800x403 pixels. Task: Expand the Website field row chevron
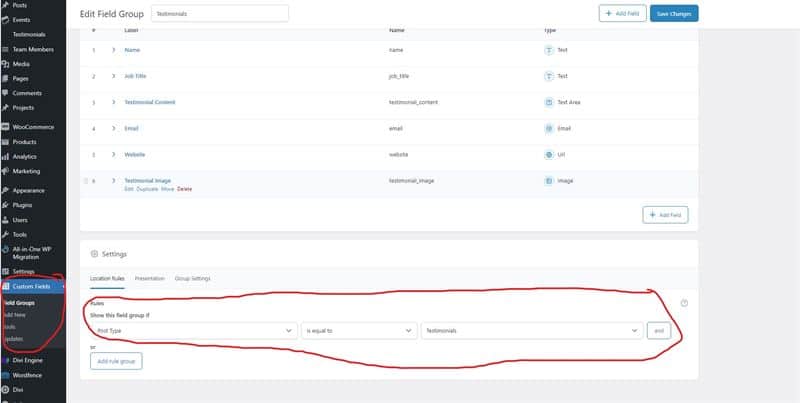click(x=113, y=155)
